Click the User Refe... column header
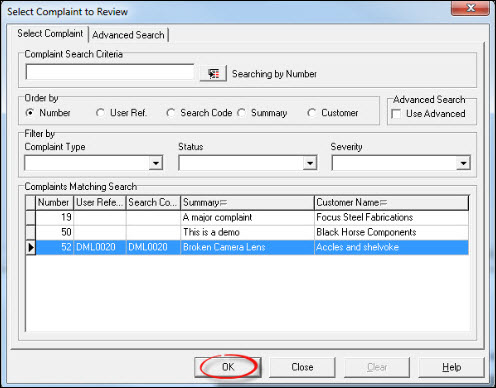 [100, 202]
